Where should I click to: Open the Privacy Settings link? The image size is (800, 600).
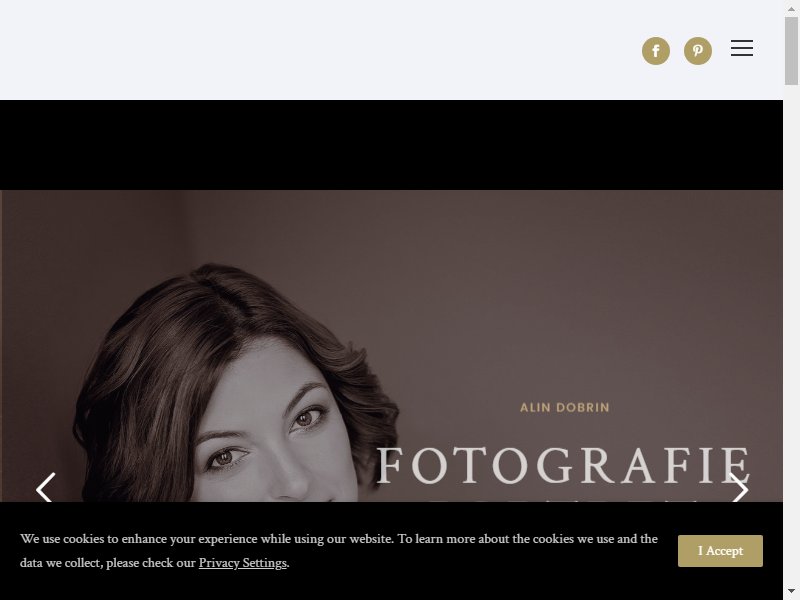pos(242,563)
